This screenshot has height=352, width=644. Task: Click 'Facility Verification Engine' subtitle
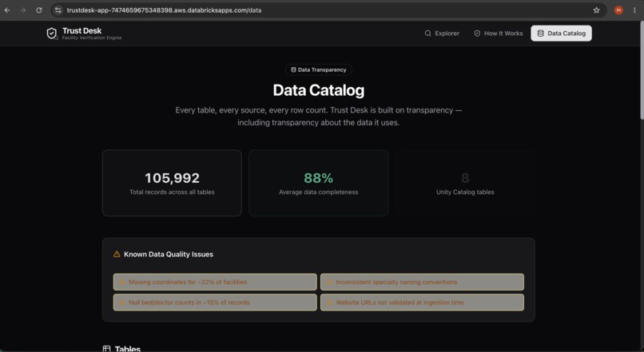(92, 38)
